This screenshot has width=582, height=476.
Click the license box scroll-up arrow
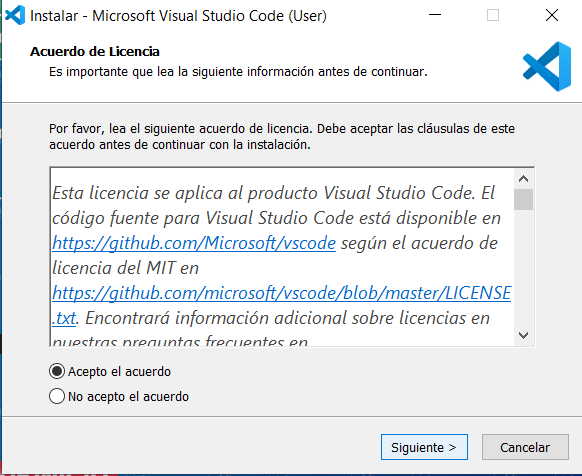coord(523,179)
